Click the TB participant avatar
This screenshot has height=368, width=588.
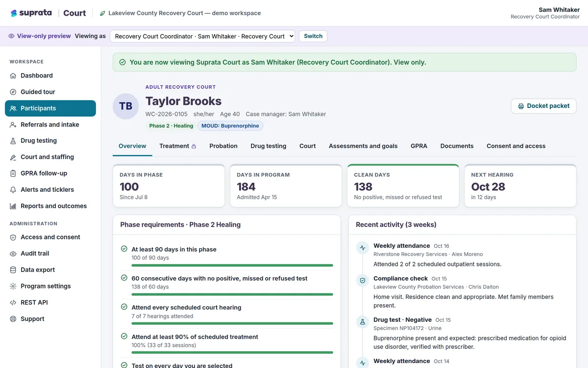(x=126, y=106)
